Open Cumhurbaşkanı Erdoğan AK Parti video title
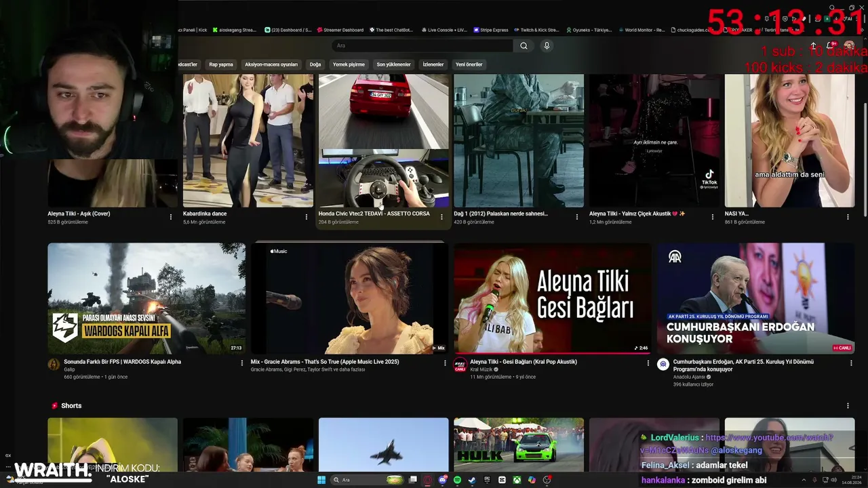This screenshot has height=488, width=868. (744, 365)
